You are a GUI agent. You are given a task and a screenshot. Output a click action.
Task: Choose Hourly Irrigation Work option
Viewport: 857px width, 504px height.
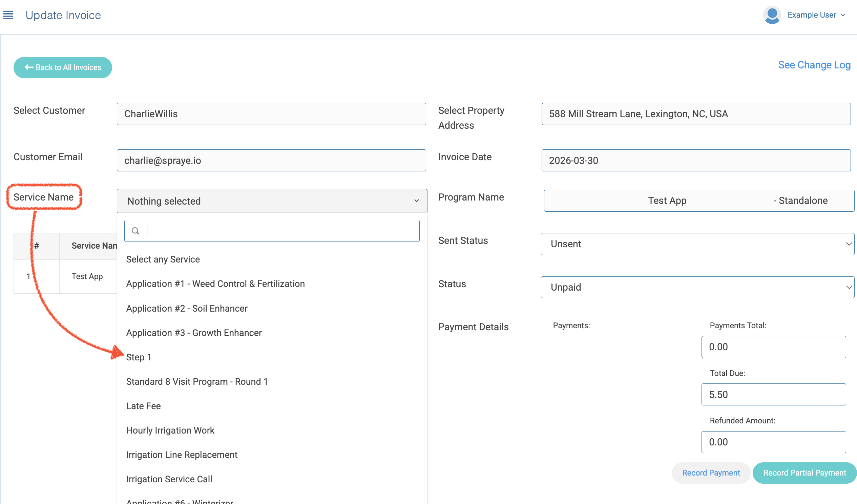[170, 430]
